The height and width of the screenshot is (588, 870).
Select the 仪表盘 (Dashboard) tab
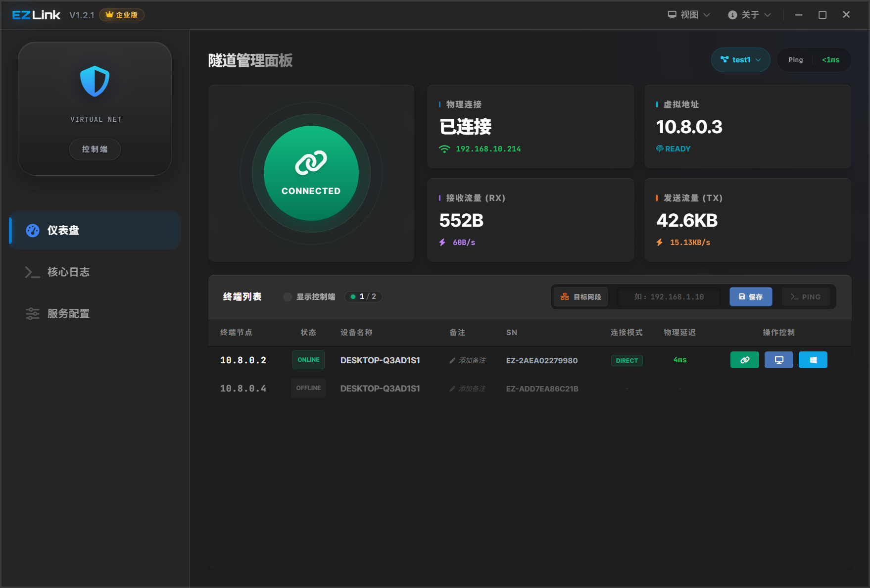click(63, 231)
